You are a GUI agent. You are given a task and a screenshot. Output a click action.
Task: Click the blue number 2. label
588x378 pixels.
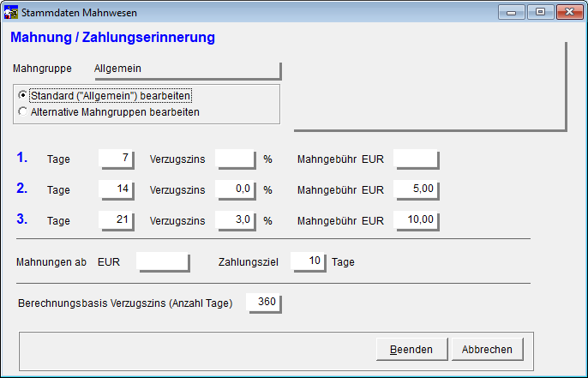pyautogui.click(x=22, y=189)
